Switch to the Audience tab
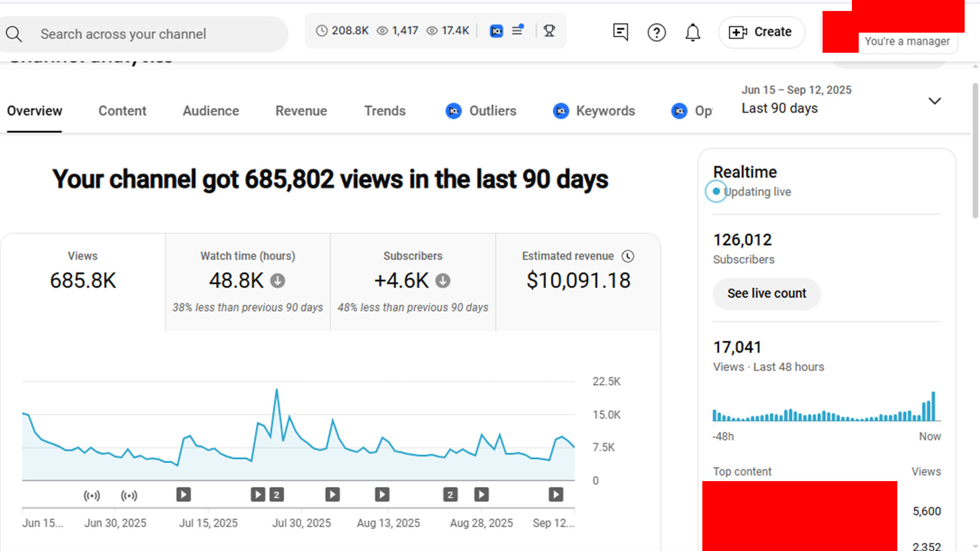 click(211, 111)
